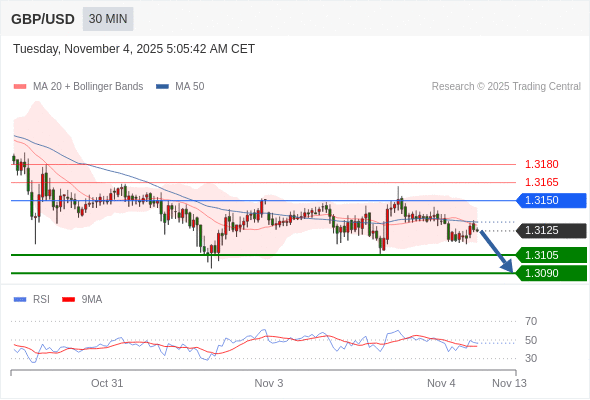Screen dimensions: 590x400
Task: Click the green 1.3090 support tag
Action: [x=551, y=273]
